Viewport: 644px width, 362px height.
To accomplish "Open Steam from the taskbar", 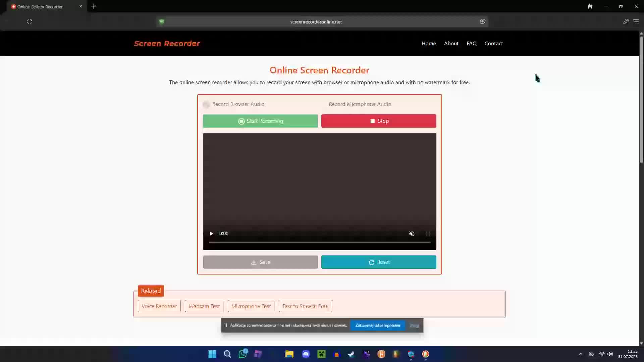I will click(351, 354).
